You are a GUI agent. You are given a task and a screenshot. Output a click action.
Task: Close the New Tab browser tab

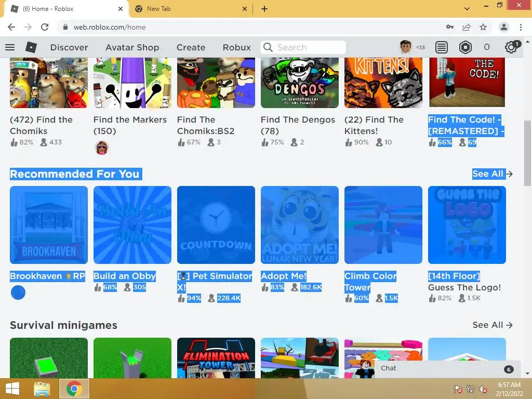[x=245, y=9]
